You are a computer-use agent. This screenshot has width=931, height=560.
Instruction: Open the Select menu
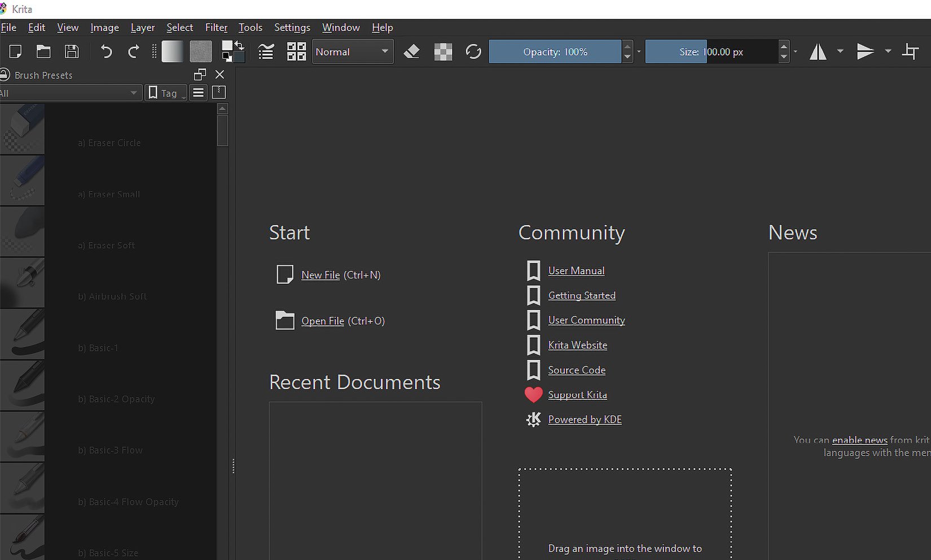[179, 27]
